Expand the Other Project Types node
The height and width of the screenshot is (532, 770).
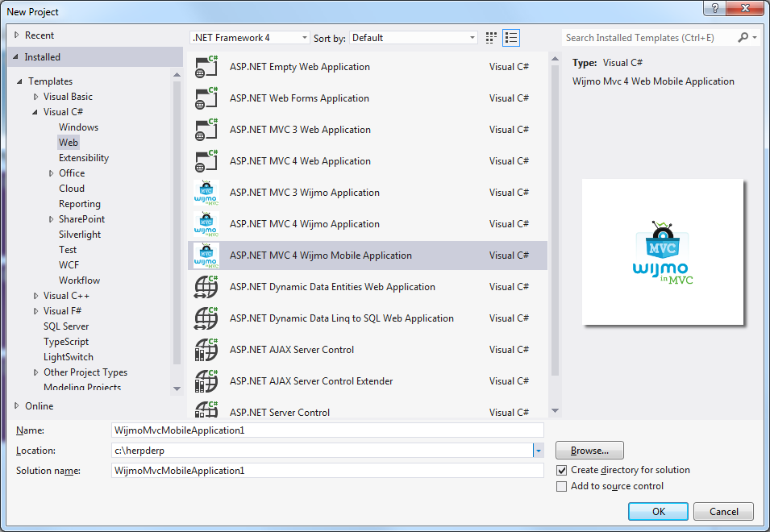click(35, 372)
